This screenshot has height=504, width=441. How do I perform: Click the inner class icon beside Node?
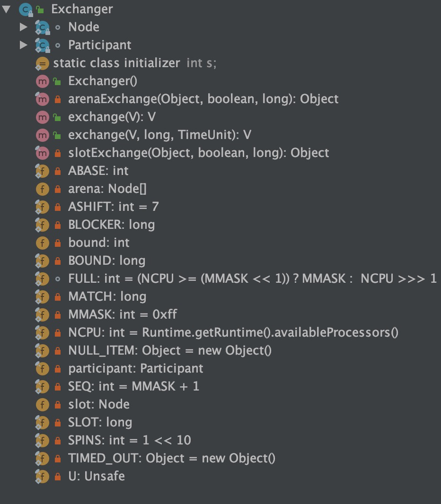tap(42, 26)
